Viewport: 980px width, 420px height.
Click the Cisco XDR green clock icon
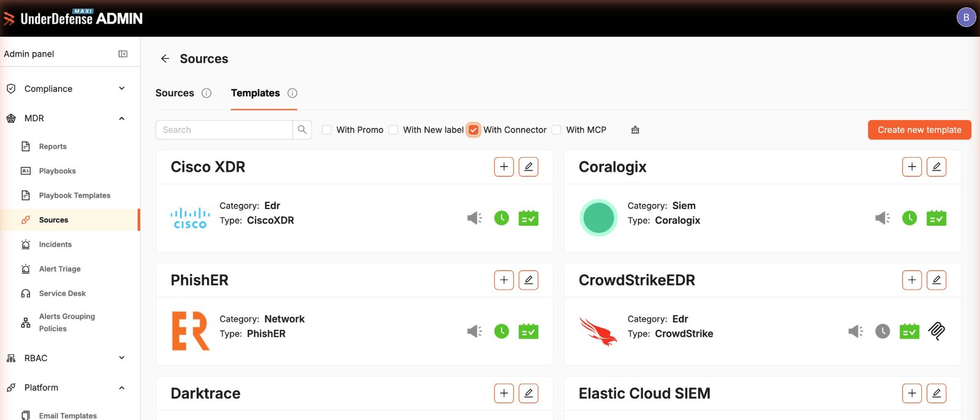point(502,218)
